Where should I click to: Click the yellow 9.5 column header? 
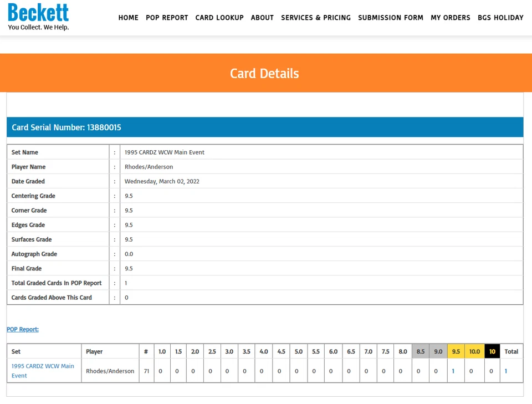point(456,351)
